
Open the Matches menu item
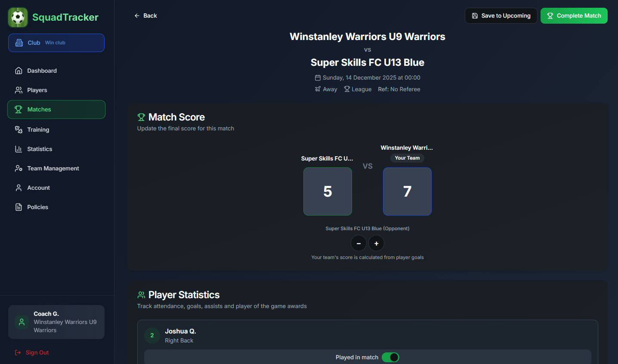tap(56, 109)
